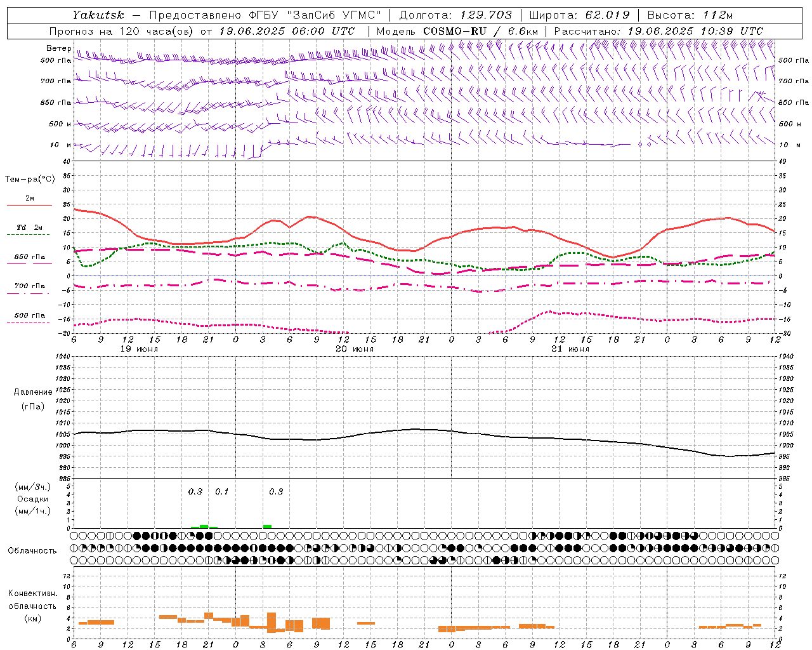Click the 0.1 precipitation value
Image resolution: width=812 pixels, height=650 pixels.
point(221,491)
